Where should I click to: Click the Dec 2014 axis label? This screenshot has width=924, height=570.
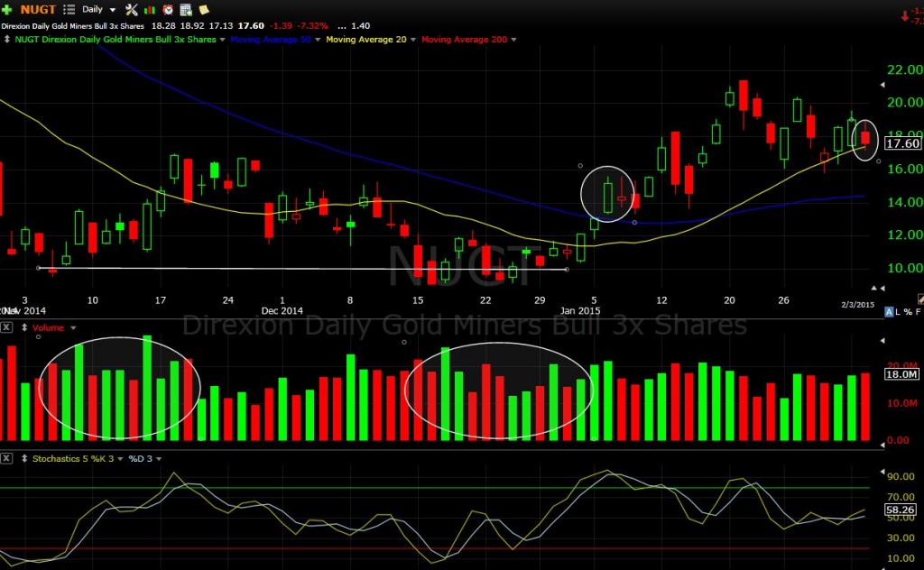282,311
